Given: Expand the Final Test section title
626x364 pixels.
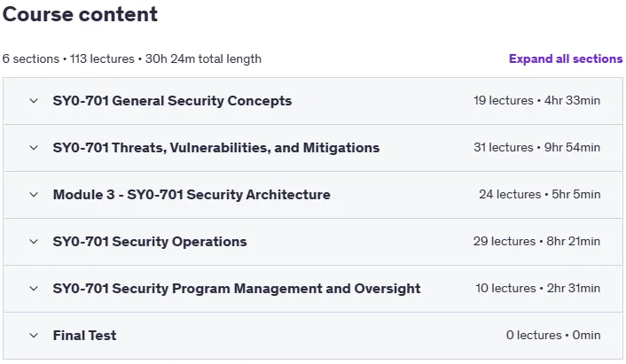Looking at the screenshot, I should click(84, 336).
